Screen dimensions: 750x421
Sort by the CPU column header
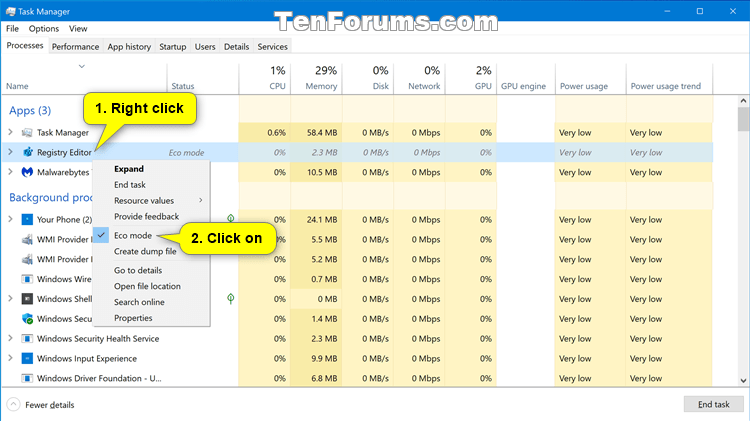coord(265,78)
